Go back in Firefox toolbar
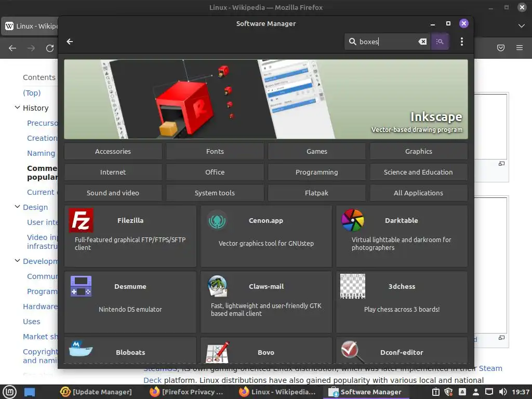This screenshot has width=532, height=399. click(12, 48)
